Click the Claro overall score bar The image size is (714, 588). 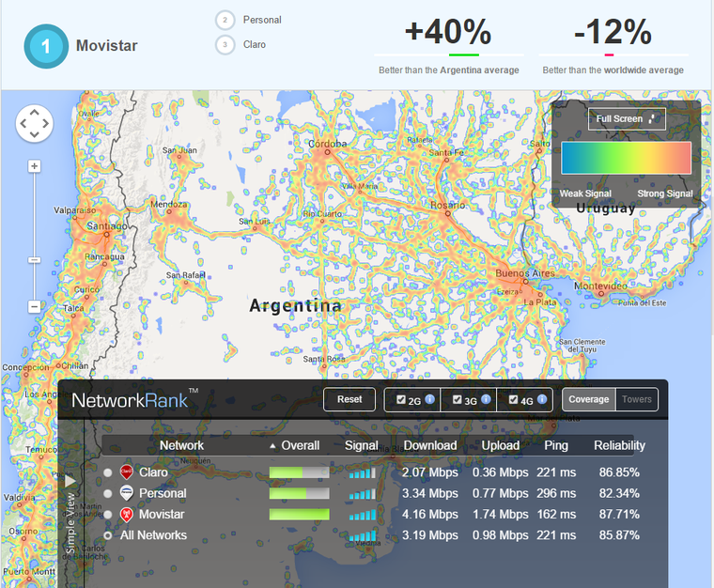click(x=299, y=472)
